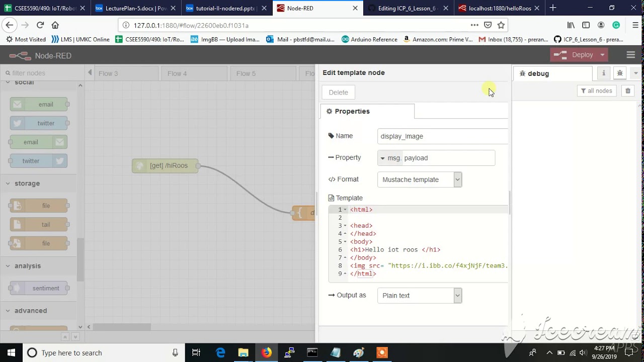Click the all nodes filter button
Screen dimensions: 644x362
[x=597, y=91]
